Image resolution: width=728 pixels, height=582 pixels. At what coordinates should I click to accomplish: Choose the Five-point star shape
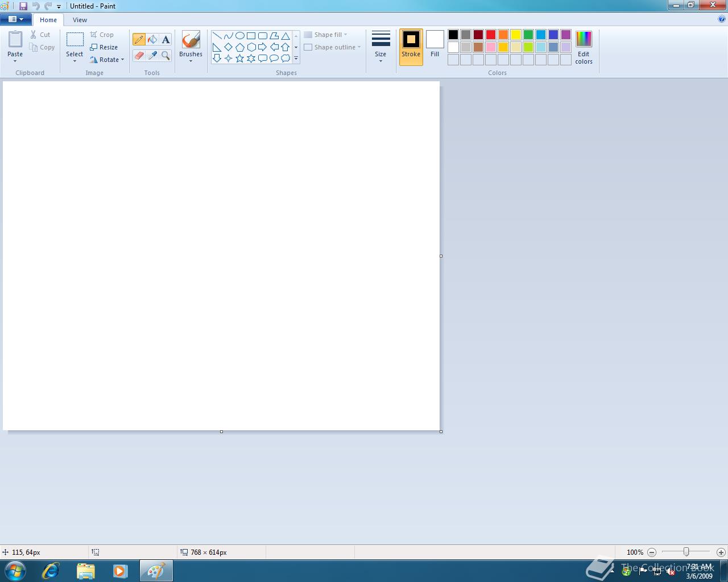tap(239, 58)
